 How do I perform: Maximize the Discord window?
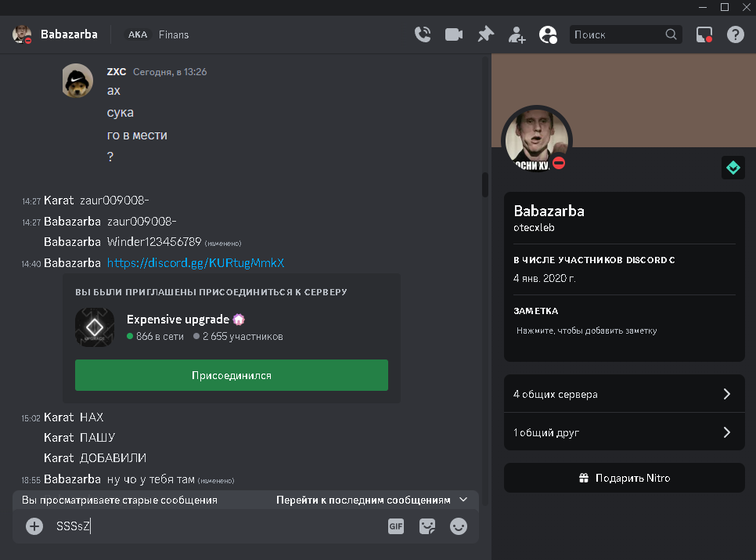click(724, 7)
